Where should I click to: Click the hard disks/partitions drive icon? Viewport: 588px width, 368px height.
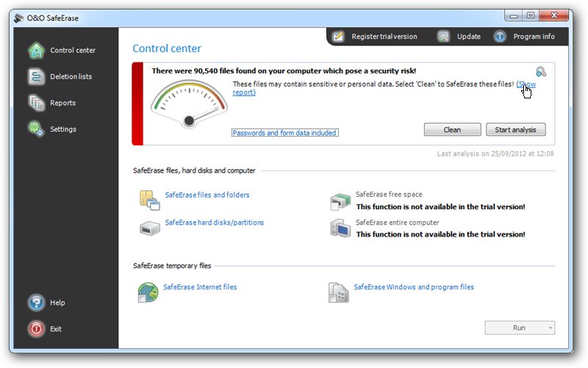click(150, 228)
